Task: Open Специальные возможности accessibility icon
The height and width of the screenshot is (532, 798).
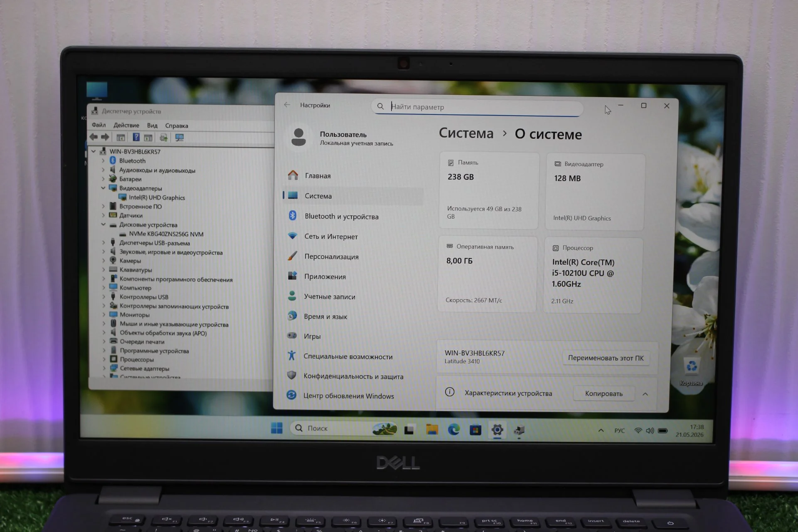Action: [292, 356]
